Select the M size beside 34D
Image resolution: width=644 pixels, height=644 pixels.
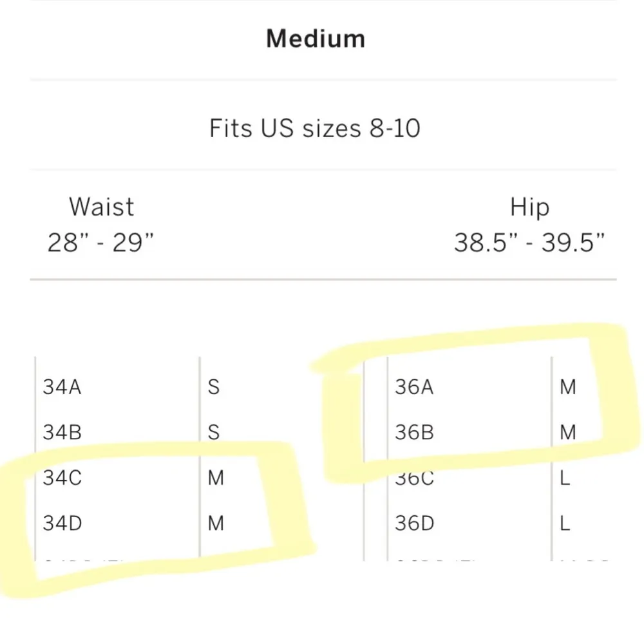pos(216,524)
